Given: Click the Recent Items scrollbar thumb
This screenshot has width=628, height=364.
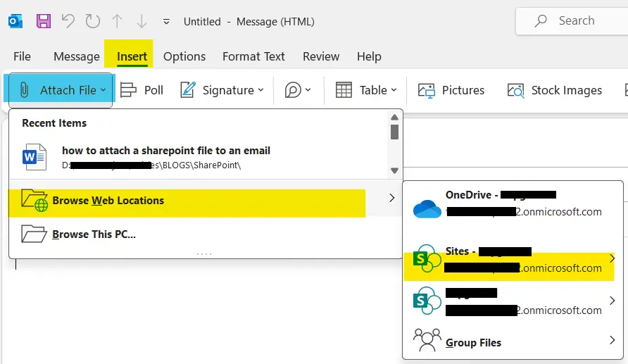Looking at the screenshot, I should pyautogui.click(x=394, y=132).
